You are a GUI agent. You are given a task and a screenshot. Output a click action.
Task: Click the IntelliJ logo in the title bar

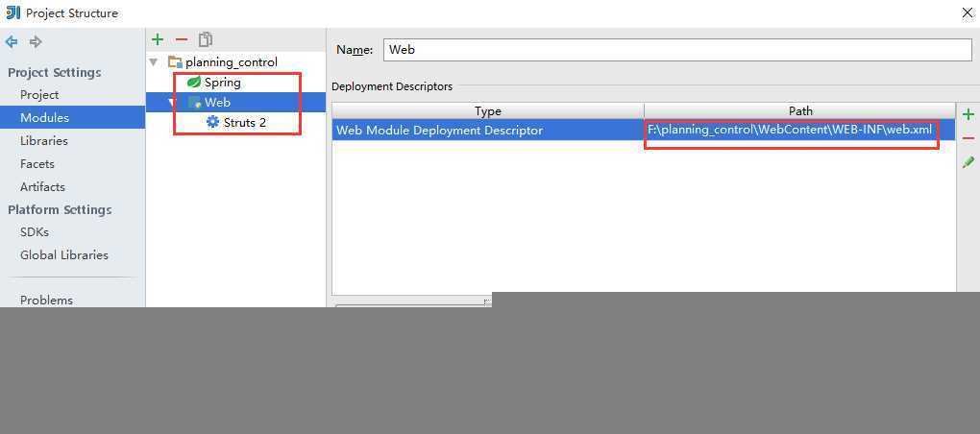click(12, 12)
